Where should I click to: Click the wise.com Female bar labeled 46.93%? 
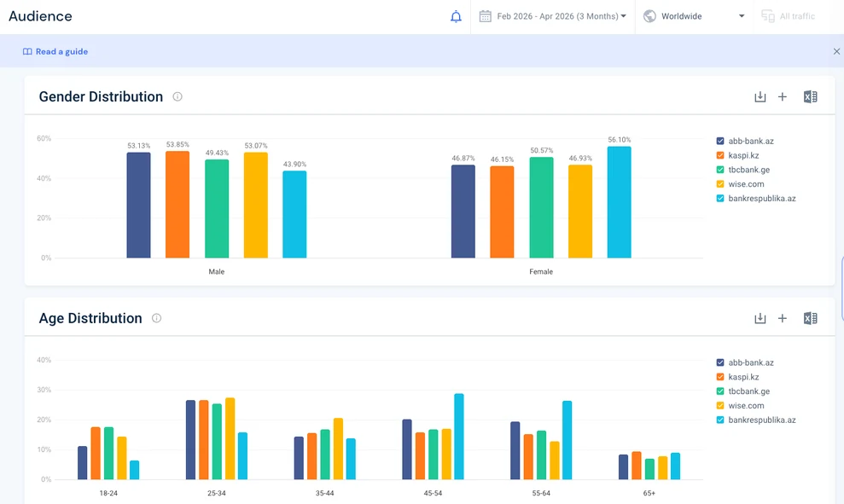[580, 211]
